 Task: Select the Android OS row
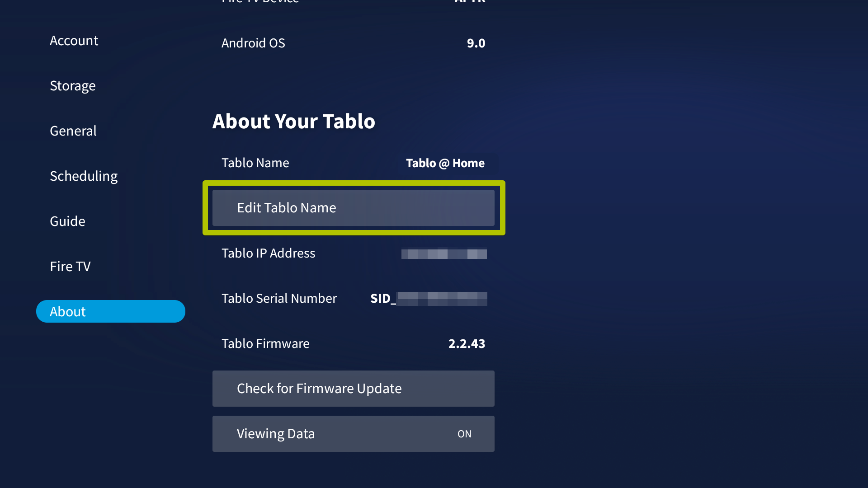[x=354, y=43]
